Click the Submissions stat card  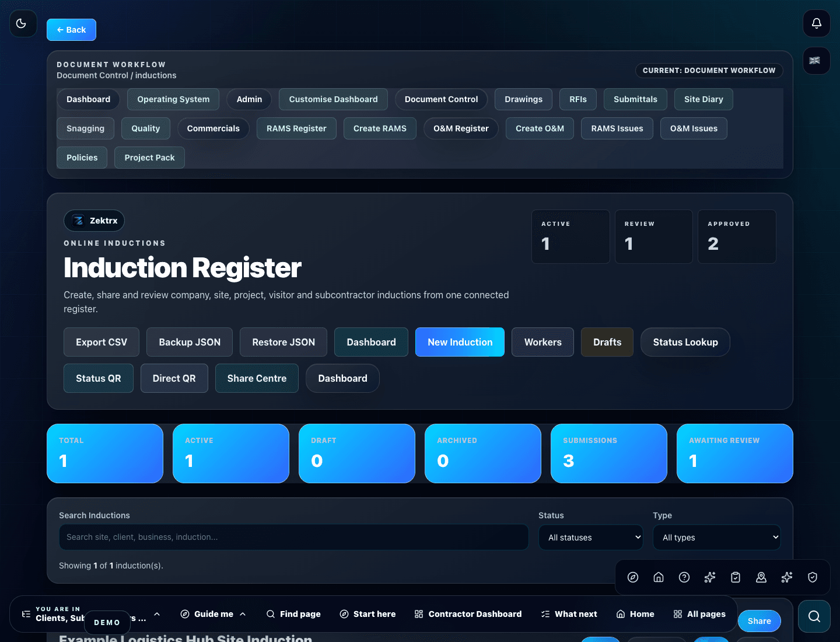pos(609,453)
